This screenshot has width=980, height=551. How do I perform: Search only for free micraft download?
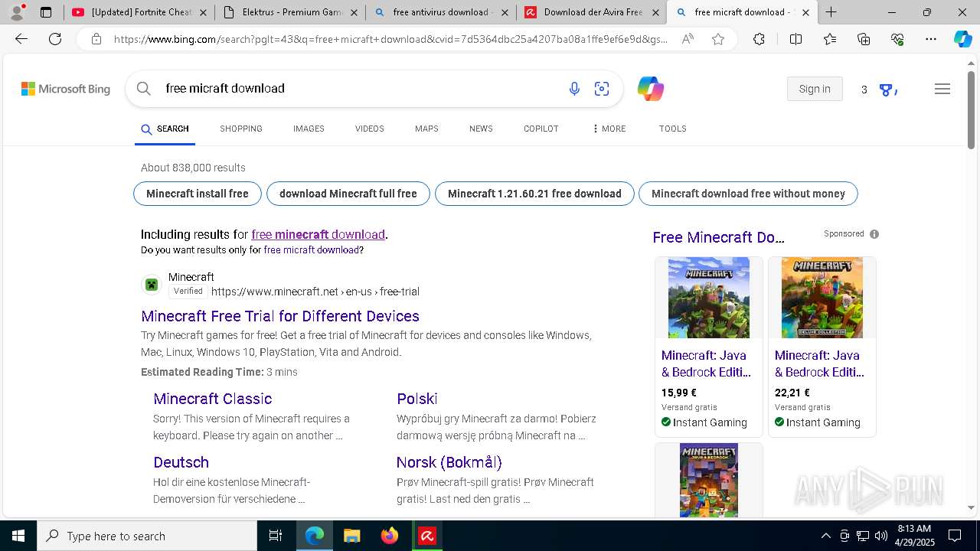click(312, 250)
